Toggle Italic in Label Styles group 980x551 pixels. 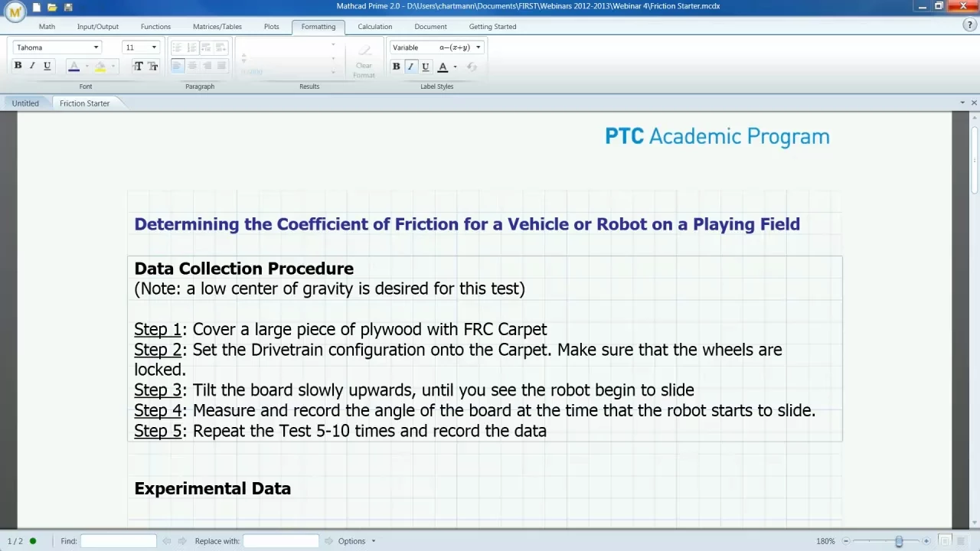point(410,67)
